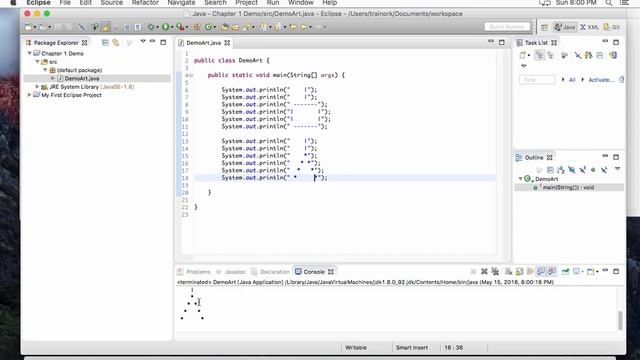
Task: Click Remove Launch icon in Console
Action: pos(484,271)
